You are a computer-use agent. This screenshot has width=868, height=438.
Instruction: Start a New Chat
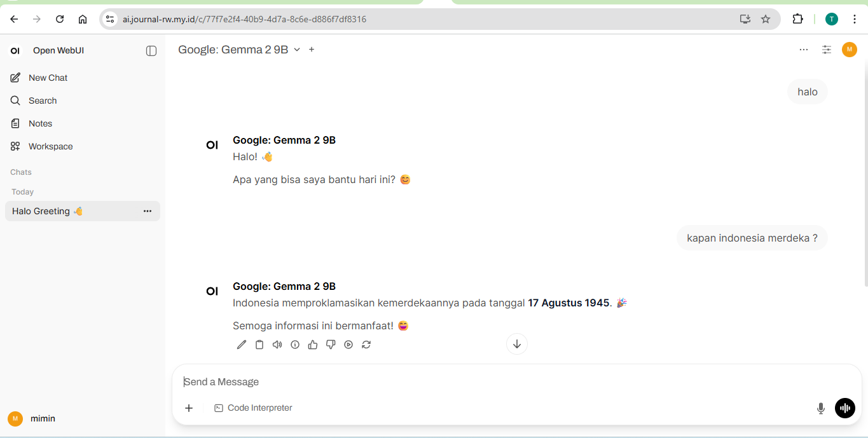(x=48, y=78)
